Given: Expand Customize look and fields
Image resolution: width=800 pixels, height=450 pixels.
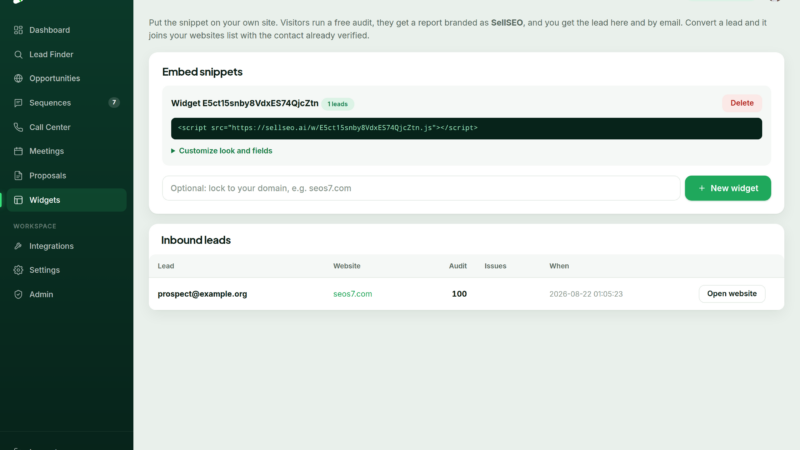Looking at the screenshot, I should [x=221, y=151].
